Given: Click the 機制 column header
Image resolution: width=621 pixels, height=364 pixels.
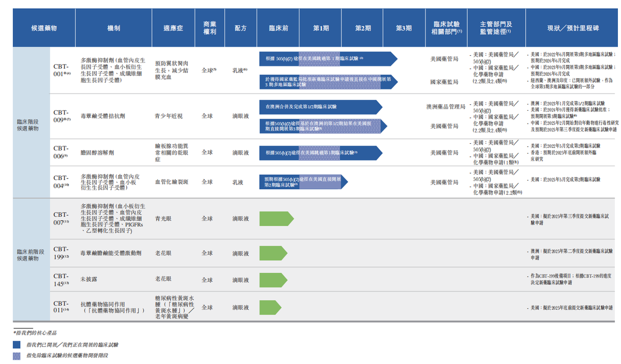Looking at the screenshot, I should (113, 28).
